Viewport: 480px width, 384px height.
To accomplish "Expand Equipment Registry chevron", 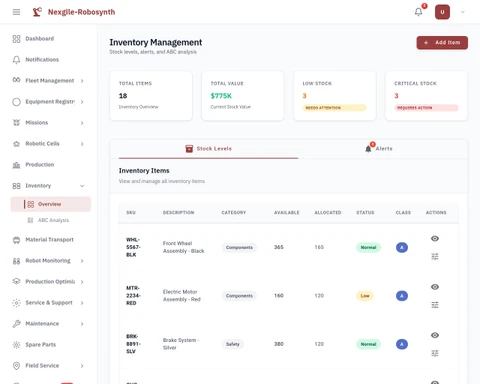I will tap(82, 102).
